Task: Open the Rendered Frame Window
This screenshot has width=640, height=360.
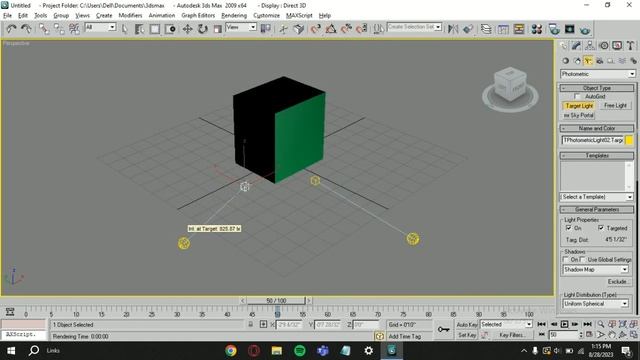Action: (570, 29)
